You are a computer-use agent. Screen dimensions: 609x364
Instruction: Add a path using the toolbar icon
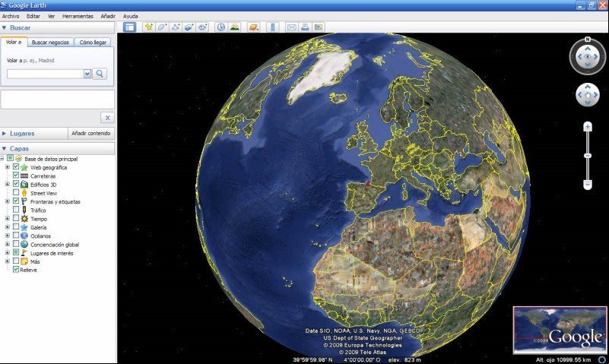click(x=176, y=27)
